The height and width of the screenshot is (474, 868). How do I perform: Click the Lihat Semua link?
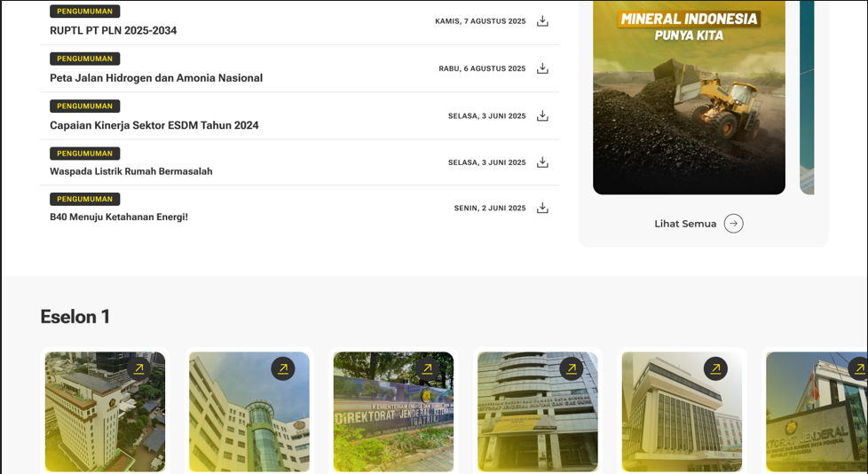click(x=685, y=224)
